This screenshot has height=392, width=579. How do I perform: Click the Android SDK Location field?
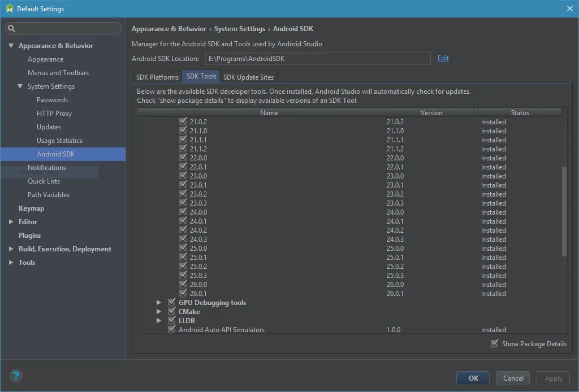(x=318, y=59)
